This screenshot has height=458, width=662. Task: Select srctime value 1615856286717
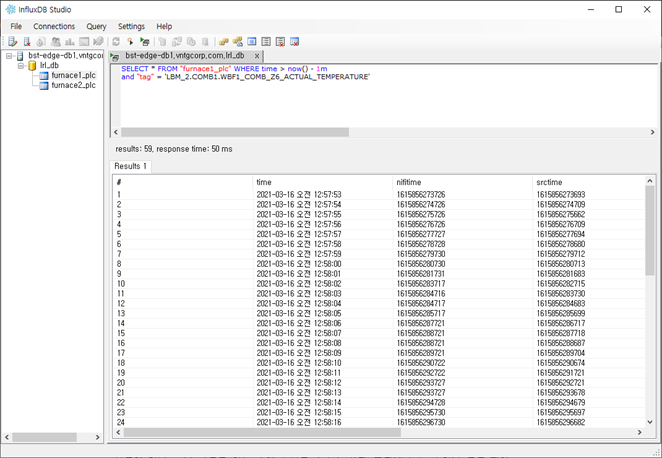pyautogui.click(x=561, y=323)
